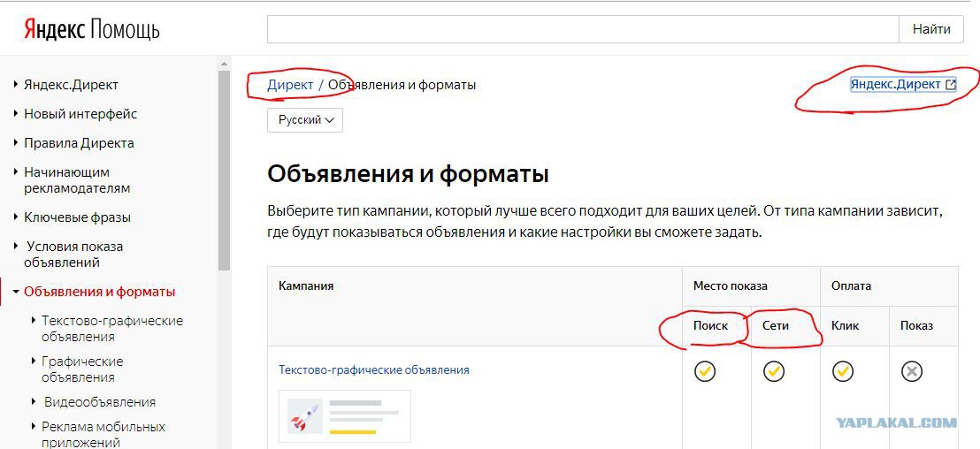Expand Реклама мобильных приложений arrow
This screenshot has height=449, width=980.
pyautogui.click(x=33, y=427)
